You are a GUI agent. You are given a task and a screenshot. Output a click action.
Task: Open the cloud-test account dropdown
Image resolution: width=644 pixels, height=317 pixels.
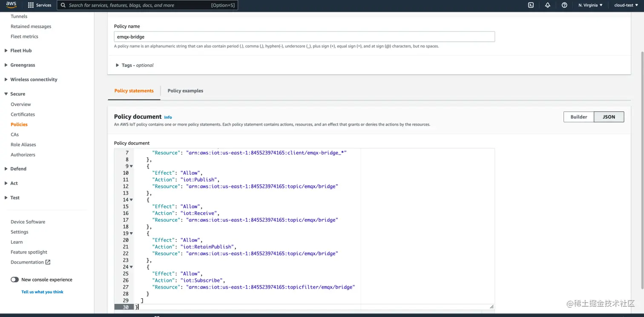click(x=626, y=5)
